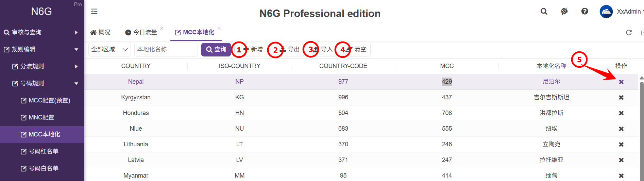Click the sidebar collapse hamburger icon
The width and height of the screenshot is (644, 181).
[94, 12]
